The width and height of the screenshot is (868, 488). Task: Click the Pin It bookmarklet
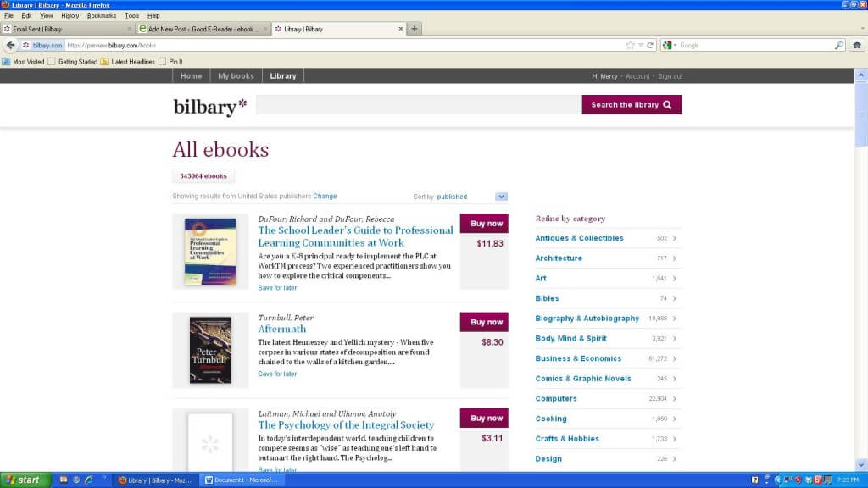point(170,62)
